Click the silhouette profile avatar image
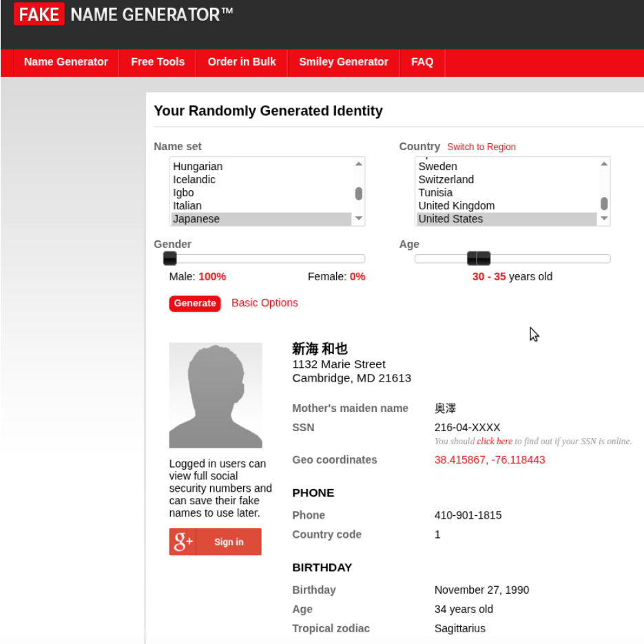 point(216,395)
